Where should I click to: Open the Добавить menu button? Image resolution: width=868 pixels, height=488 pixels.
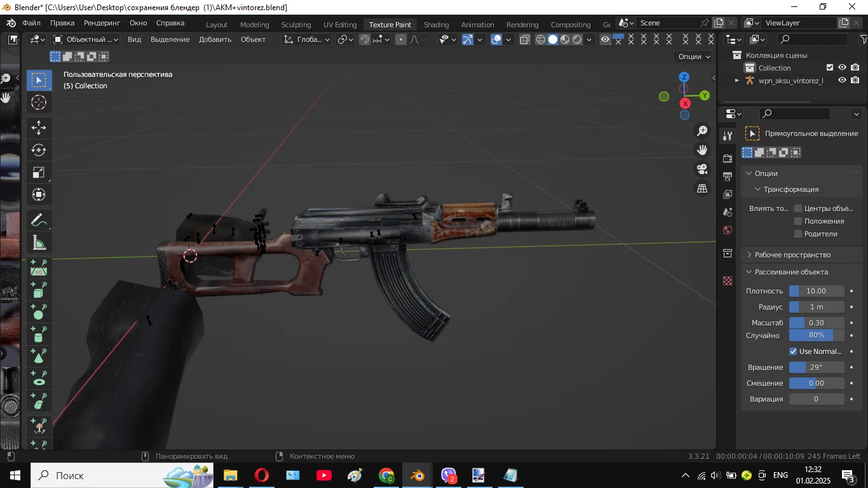pos(215,39)
